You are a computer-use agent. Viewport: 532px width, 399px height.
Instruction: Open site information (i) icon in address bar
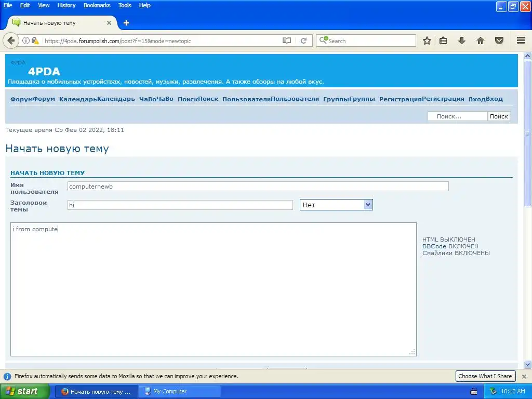pyautogui.click(x=26, y=41)
